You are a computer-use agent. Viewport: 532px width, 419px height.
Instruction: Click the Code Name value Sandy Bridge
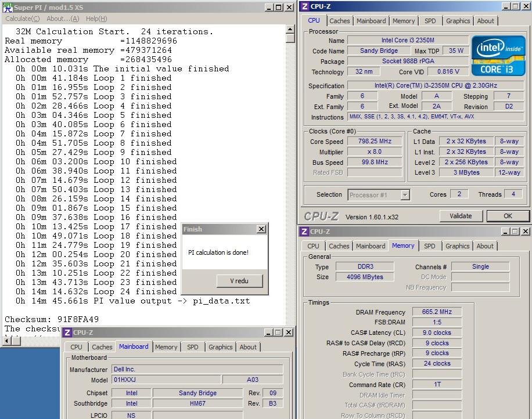point(379,51)
